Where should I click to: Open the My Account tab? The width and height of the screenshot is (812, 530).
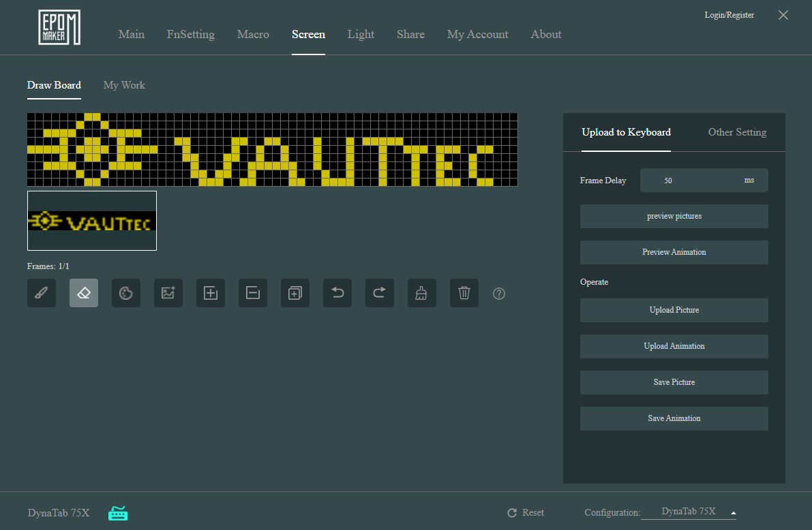477,34
